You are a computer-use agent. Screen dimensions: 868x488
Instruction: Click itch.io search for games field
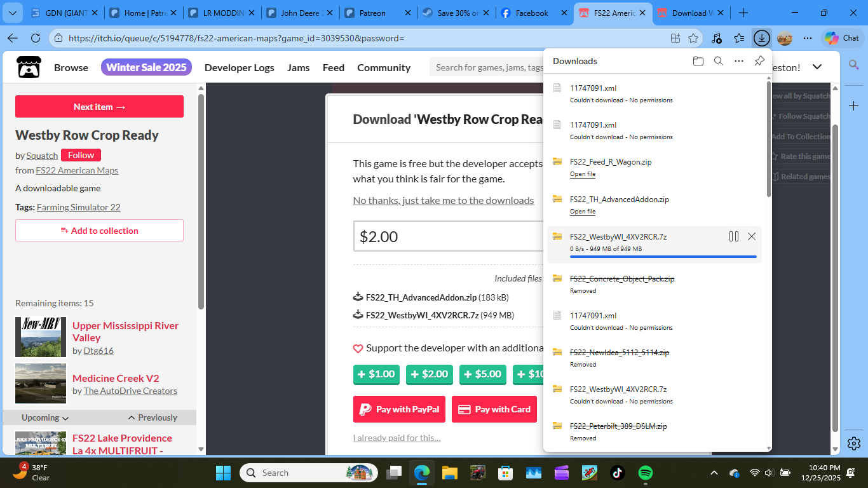click(487, 67)
